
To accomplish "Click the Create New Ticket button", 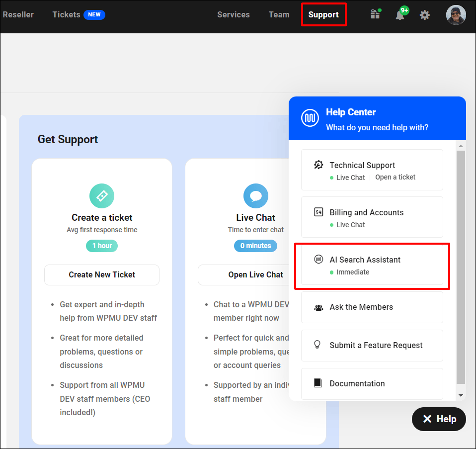I will click(102, 274).
